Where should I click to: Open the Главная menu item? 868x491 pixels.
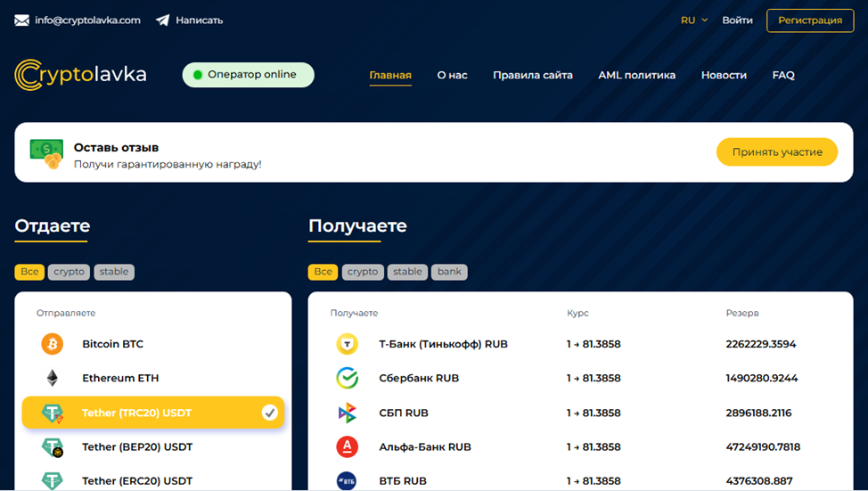[x=390, y=75]
